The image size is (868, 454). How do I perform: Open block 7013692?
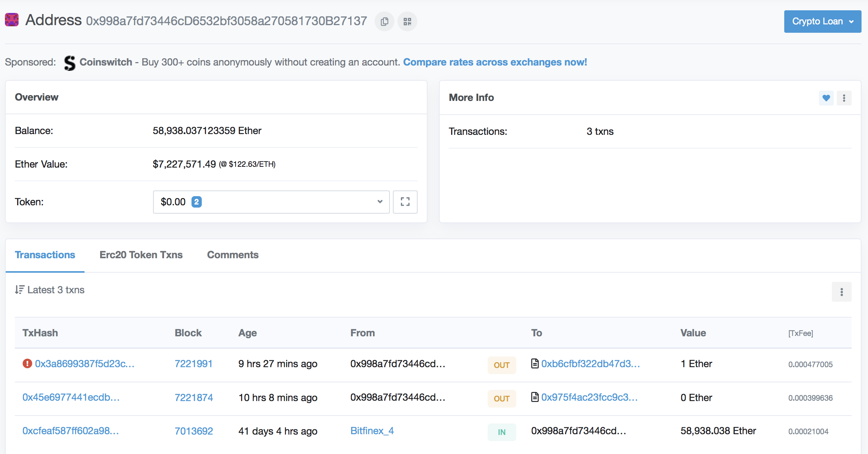(x=194, y=431)
